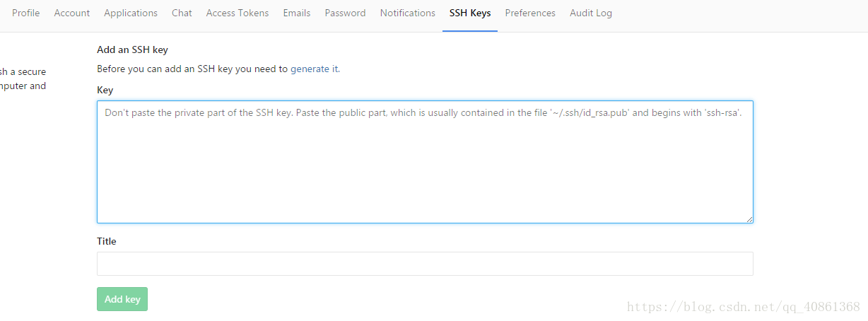
Task: Open the Access Tokens tab
Action: tap(237, 13)
